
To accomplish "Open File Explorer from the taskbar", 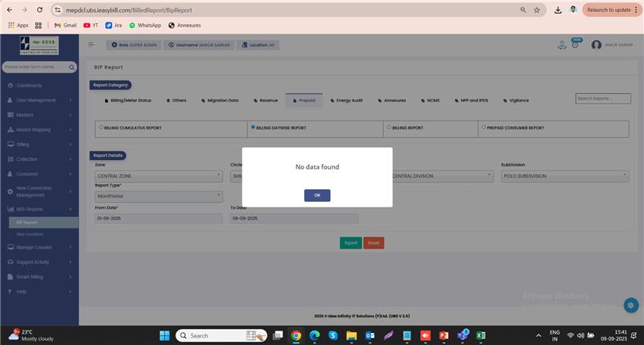I will 352,335.
